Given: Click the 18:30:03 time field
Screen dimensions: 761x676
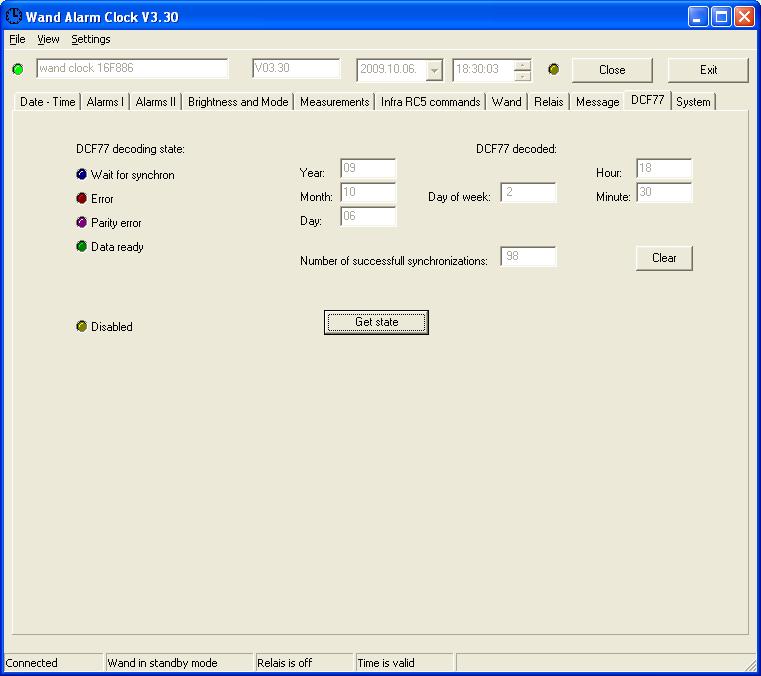Looking at the screenshot, I should [483, 70].
